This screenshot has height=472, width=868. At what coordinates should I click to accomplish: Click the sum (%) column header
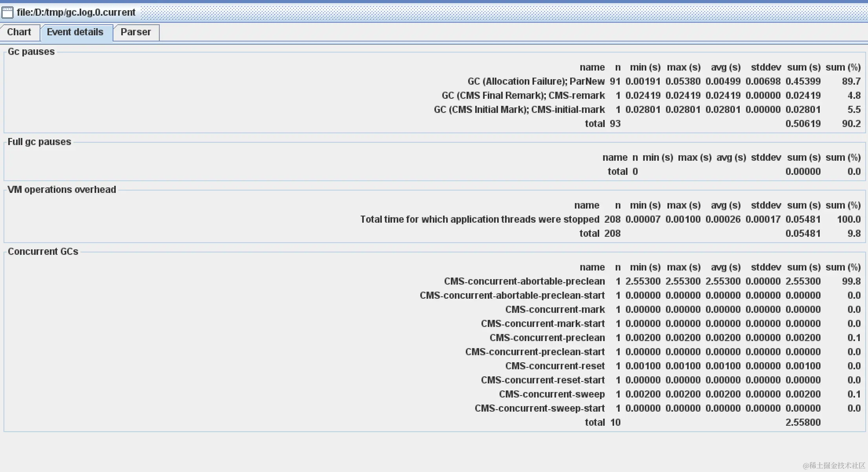click(843, 67)
